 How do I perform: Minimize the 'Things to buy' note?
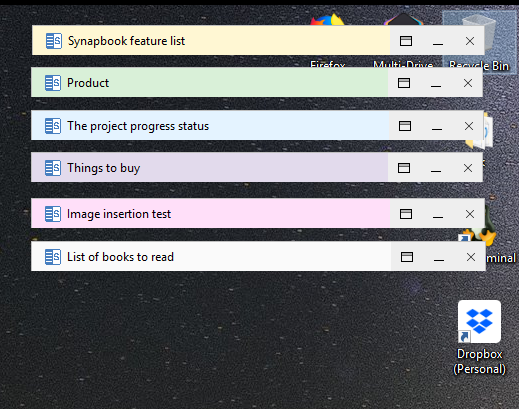point(436,171)
